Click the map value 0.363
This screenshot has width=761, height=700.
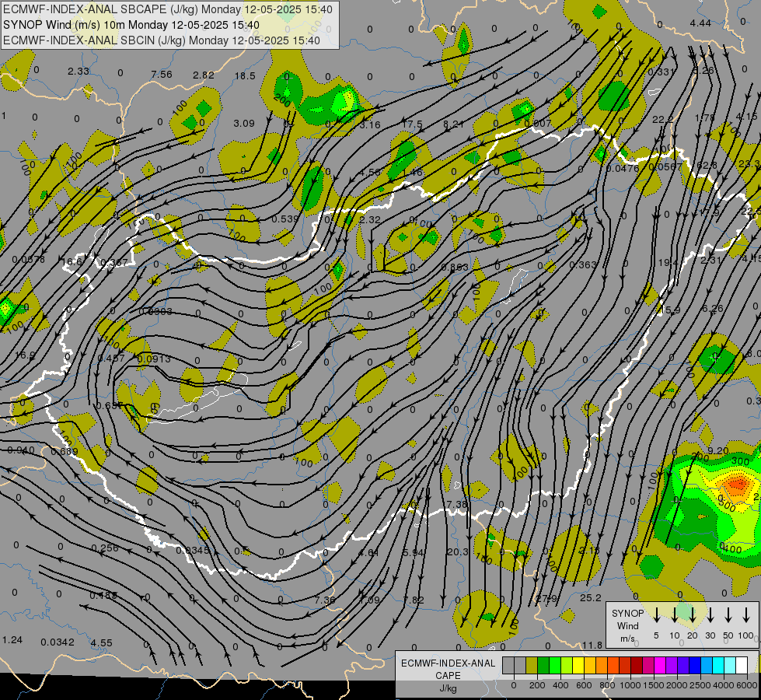[583, 264]
